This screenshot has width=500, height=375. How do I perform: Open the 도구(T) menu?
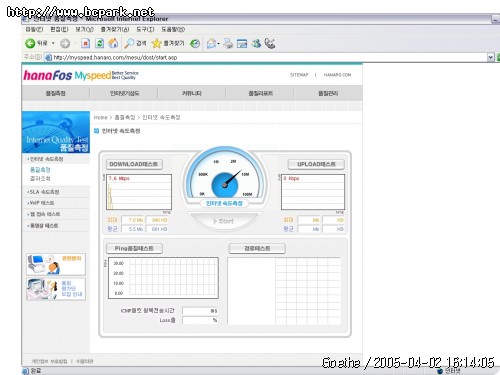[x=145, y=29]
